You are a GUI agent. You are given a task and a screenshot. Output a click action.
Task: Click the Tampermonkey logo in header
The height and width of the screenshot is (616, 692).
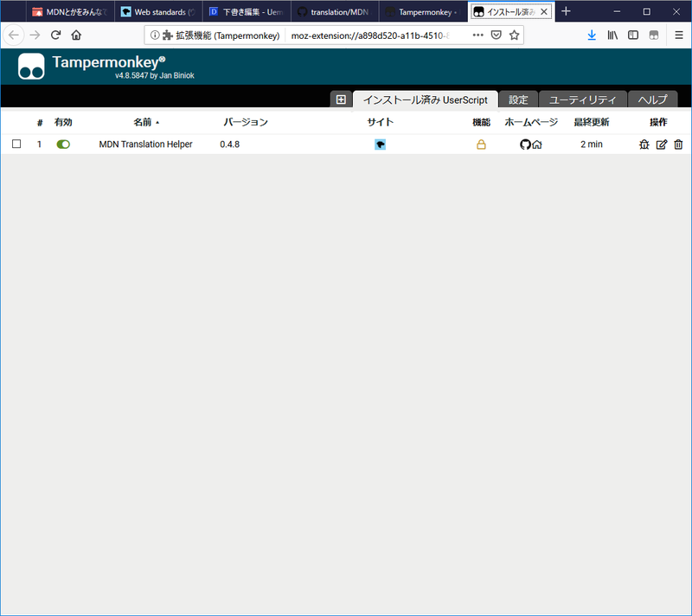[x=31, y=67]
